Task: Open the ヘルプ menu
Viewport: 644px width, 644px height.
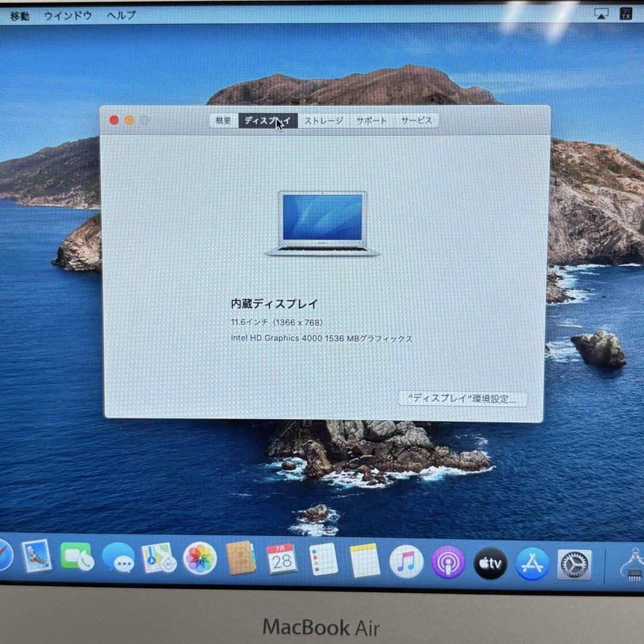Action: click(x=121, y=15)
